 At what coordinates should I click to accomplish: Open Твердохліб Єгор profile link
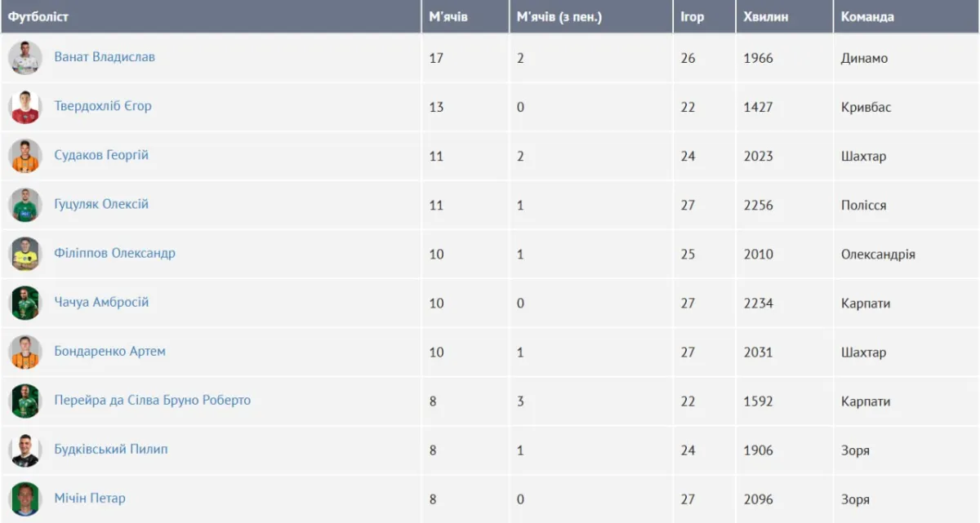tap(103, 106)
